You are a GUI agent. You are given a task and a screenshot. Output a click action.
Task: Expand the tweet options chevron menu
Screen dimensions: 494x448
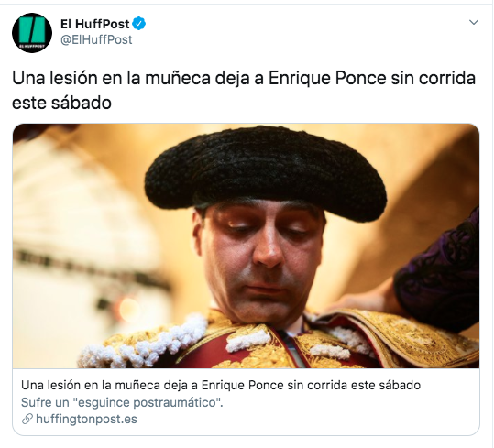(x=474, y=22)
